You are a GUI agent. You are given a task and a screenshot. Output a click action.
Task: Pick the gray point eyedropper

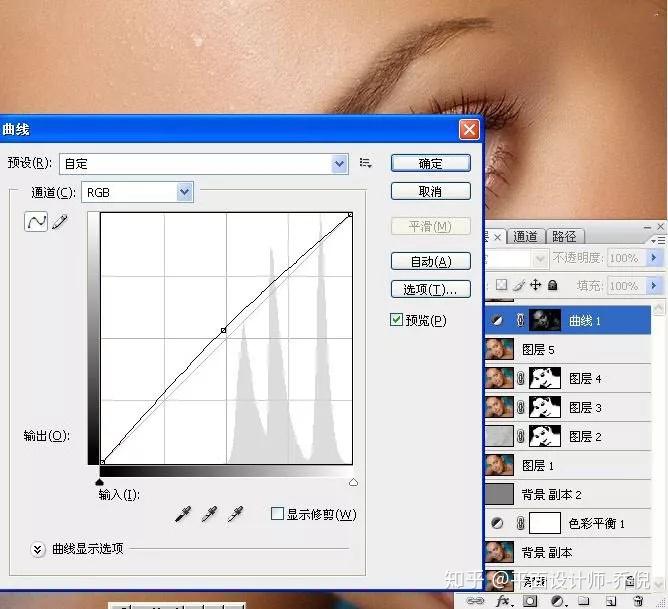click(x=209, y=514)
